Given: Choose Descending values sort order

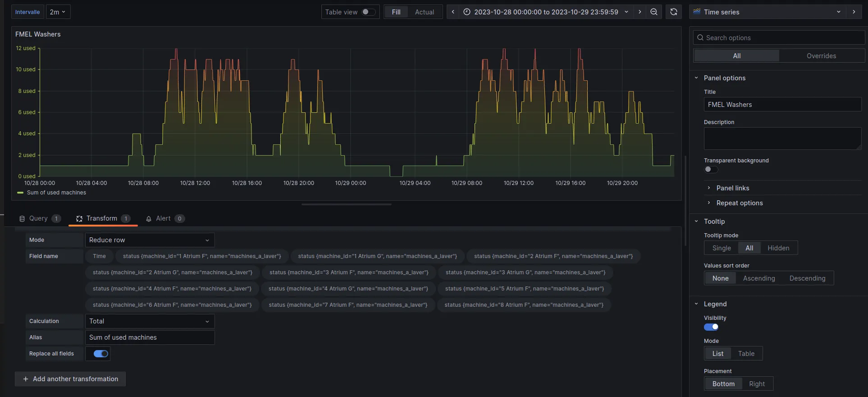Looking at the screenshot, I should [807, 278].
